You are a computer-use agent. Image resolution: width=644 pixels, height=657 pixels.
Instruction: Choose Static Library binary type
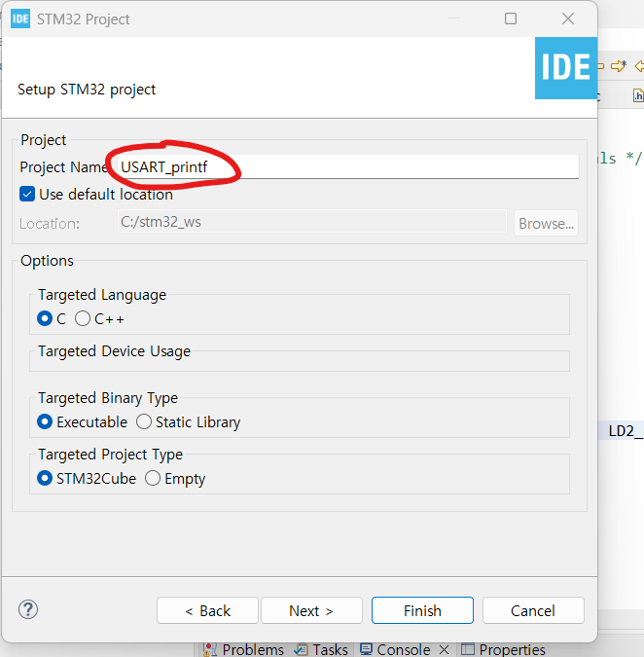pyautogui.click(x=144, y=421)
